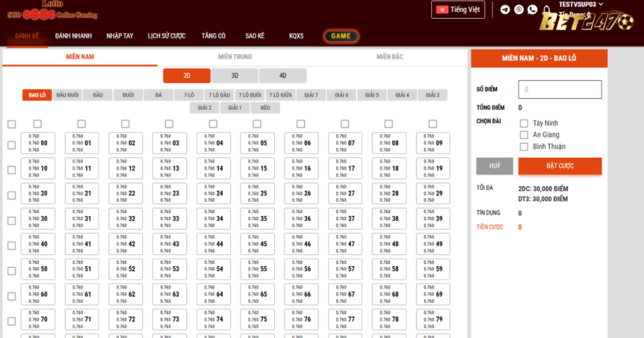Open the NHẬP TAY menu

pyautogui.click(x=120, y=36)
